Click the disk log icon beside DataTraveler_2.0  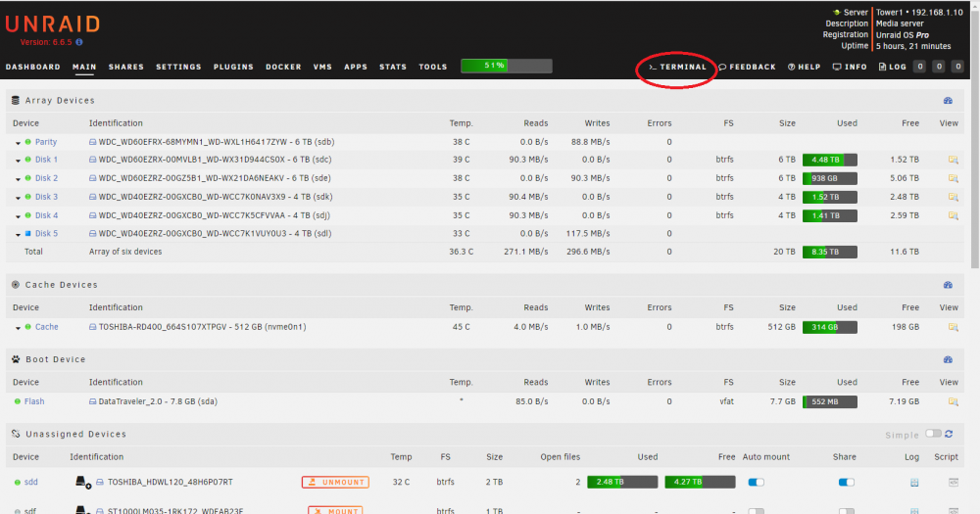tap(92, 402)
